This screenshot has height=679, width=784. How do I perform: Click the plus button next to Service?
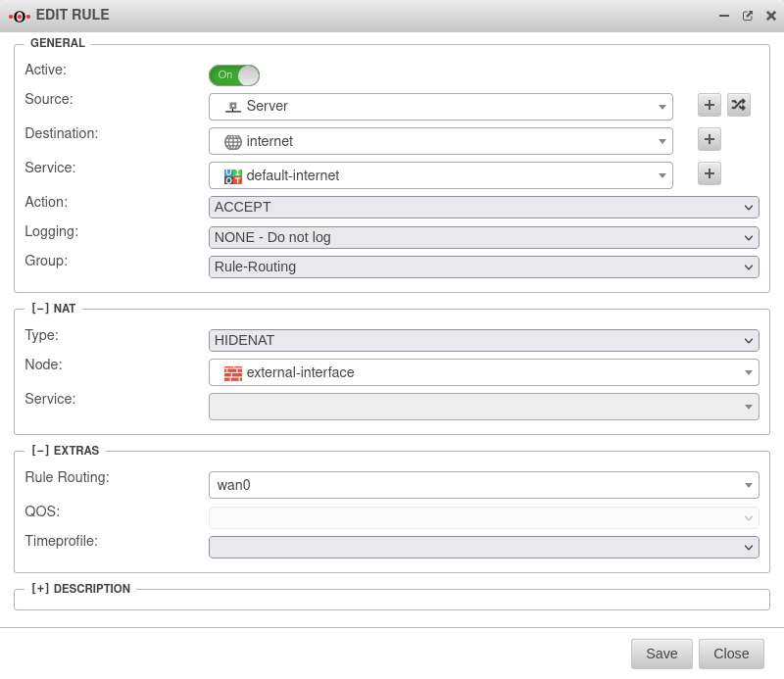(x=710, y=173)
